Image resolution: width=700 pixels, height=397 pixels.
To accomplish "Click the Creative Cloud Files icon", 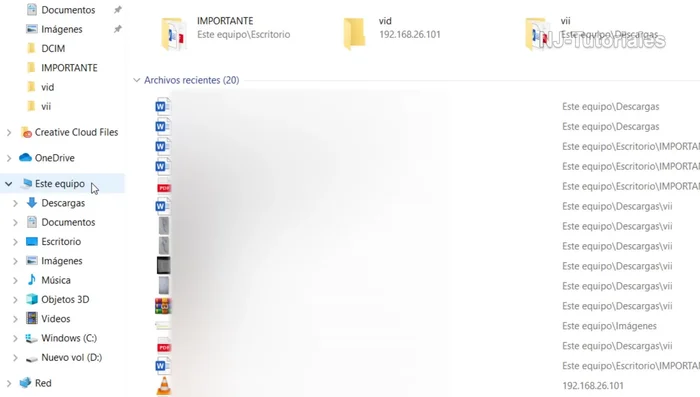I will 26,132.
